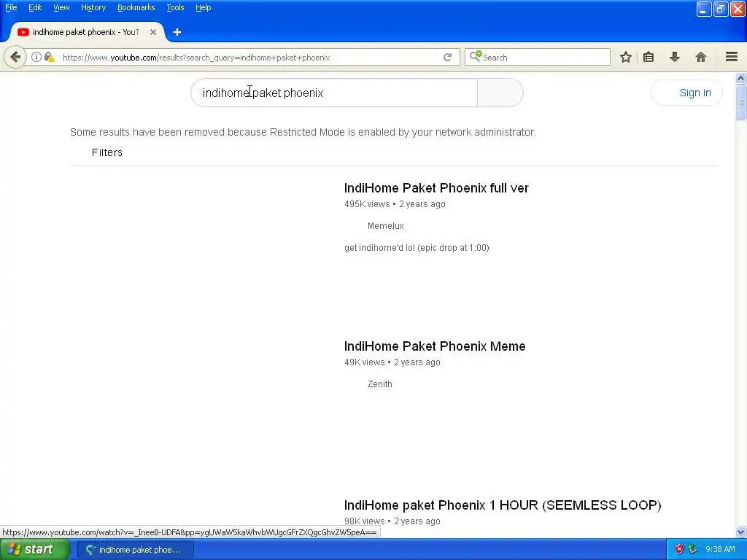747x560 pixels.
Task: Open the Downloads arrow icon
Action: (675, 57)
